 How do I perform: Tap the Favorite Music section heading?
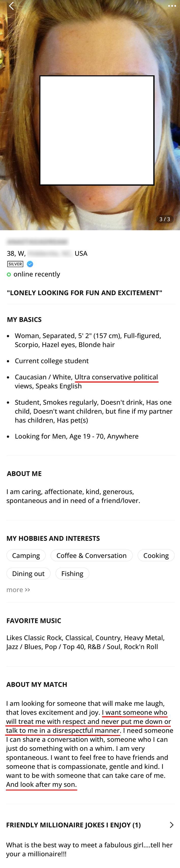point(34,621)
